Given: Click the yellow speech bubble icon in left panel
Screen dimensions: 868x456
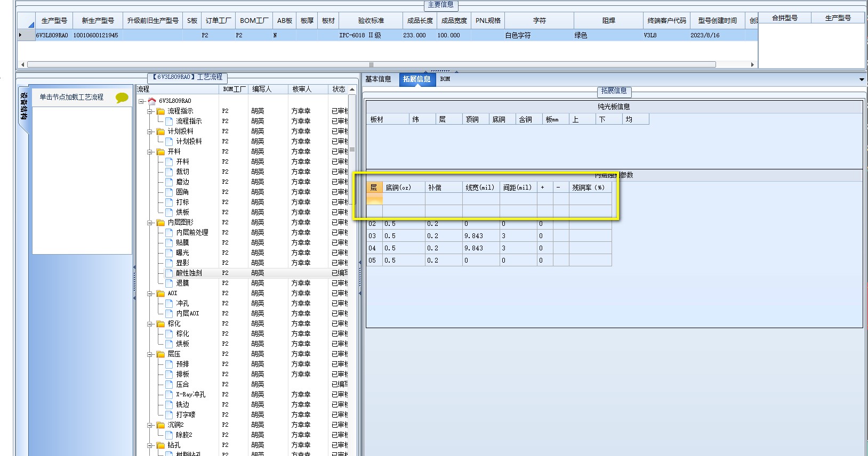Looking at the screenshot, I should pyautogui.click(x=122, y=97).
